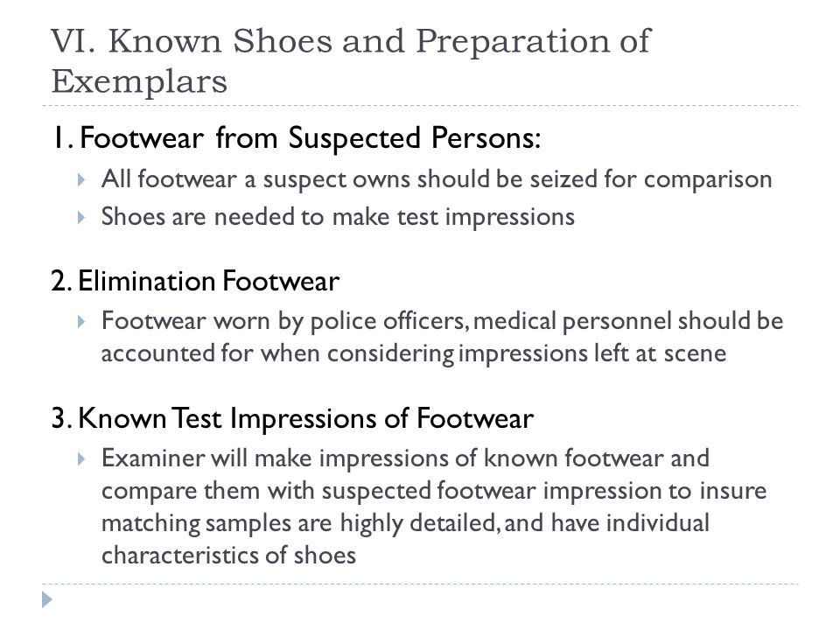Click the dashed divider line under the title

point(420,106)
